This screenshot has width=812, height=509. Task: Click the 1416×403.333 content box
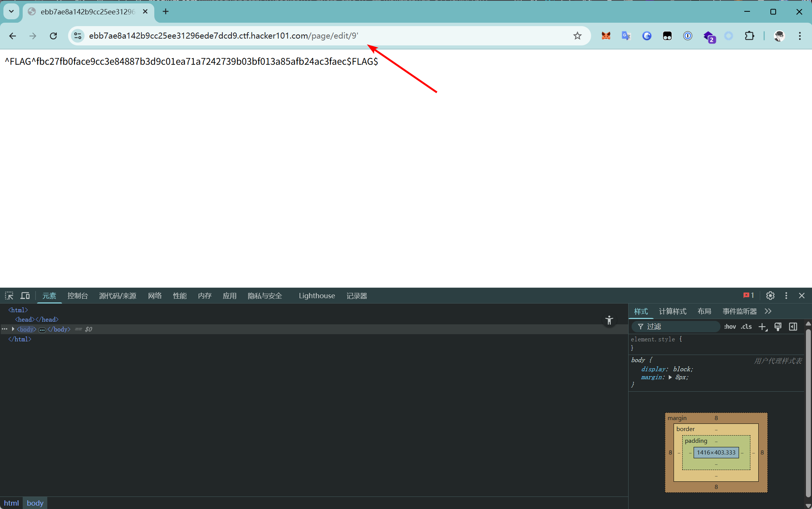tap(716, 453)
